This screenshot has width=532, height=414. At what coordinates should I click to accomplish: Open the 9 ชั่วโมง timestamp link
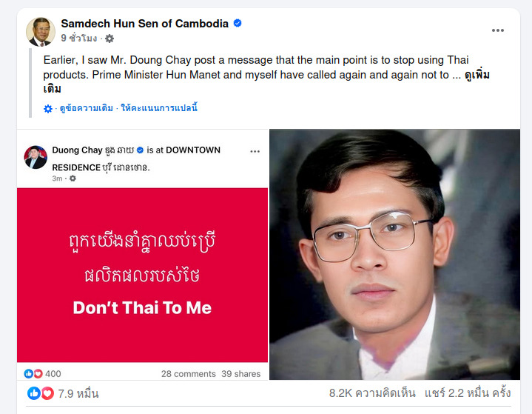(78, 39)
